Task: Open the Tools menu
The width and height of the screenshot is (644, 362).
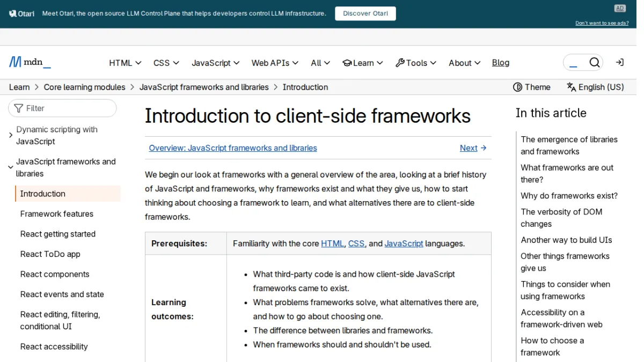Action: point(416,63)
